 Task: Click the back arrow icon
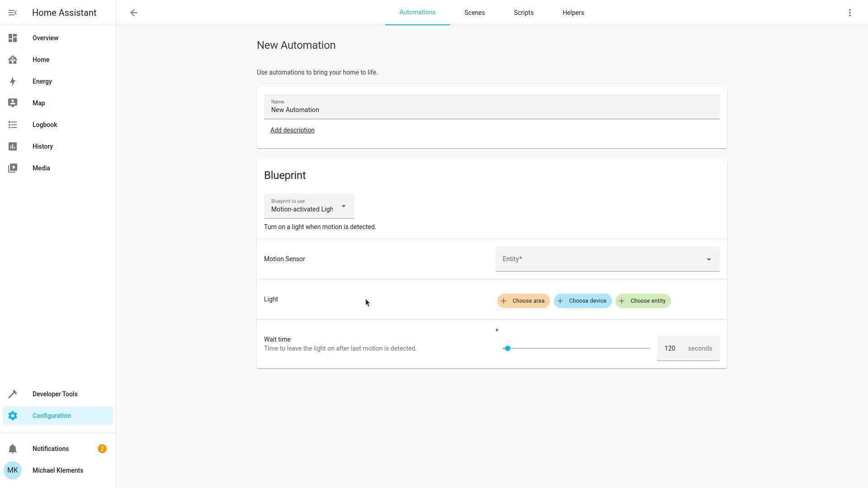(x=134, y=13)
